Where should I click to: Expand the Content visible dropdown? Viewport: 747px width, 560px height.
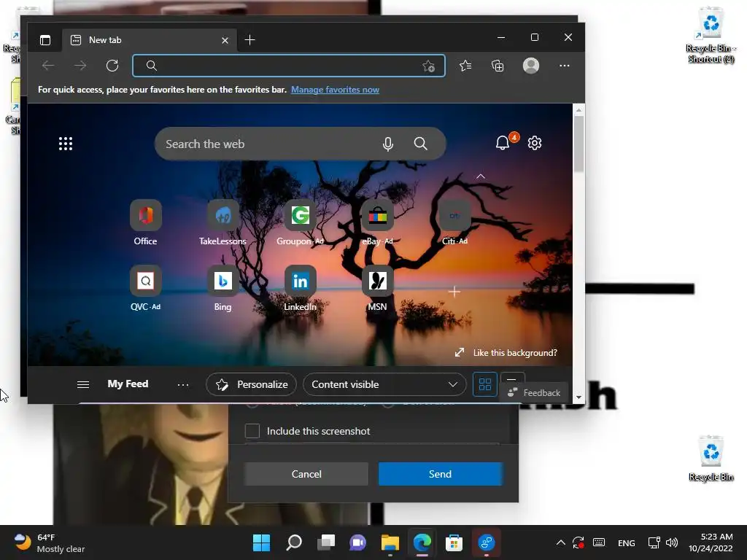pyautogui.click(x=384, y=384)
